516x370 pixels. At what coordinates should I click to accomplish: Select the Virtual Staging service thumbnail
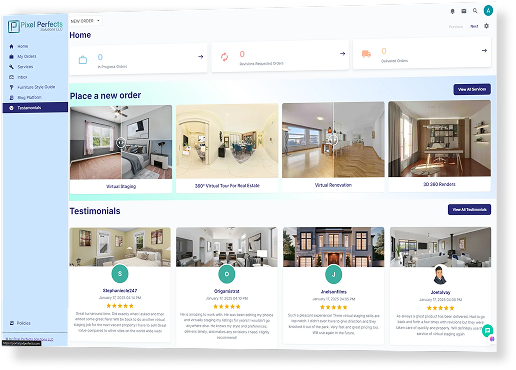pyautogui.click(x=121, y=142)
